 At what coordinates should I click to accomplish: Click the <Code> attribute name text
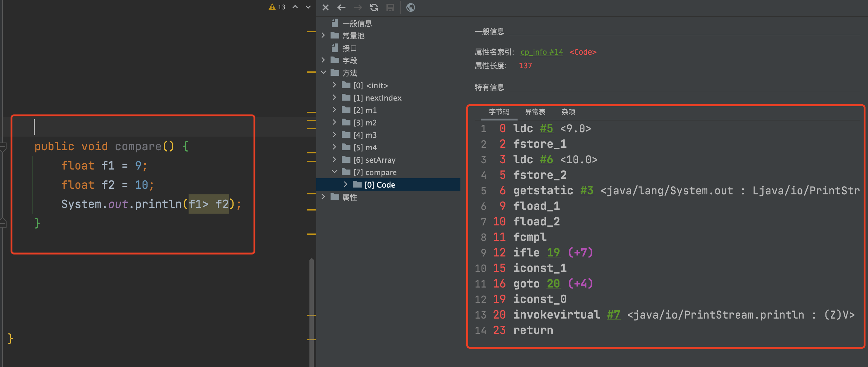(x=582, y=52)
